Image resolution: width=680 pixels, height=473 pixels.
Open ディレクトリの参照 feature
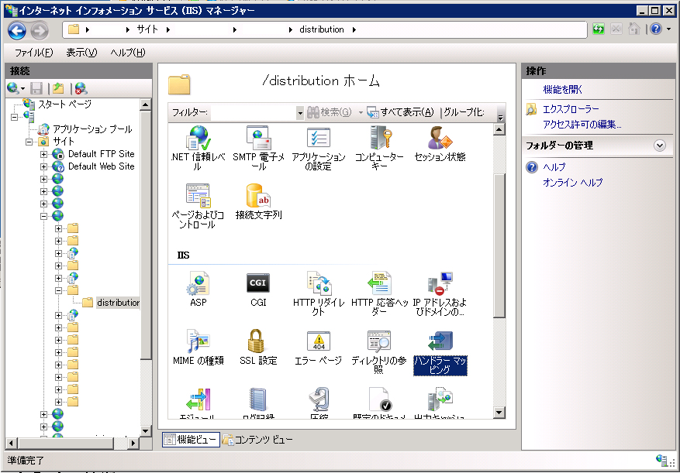pyautogui.click(x=379, y=351)
